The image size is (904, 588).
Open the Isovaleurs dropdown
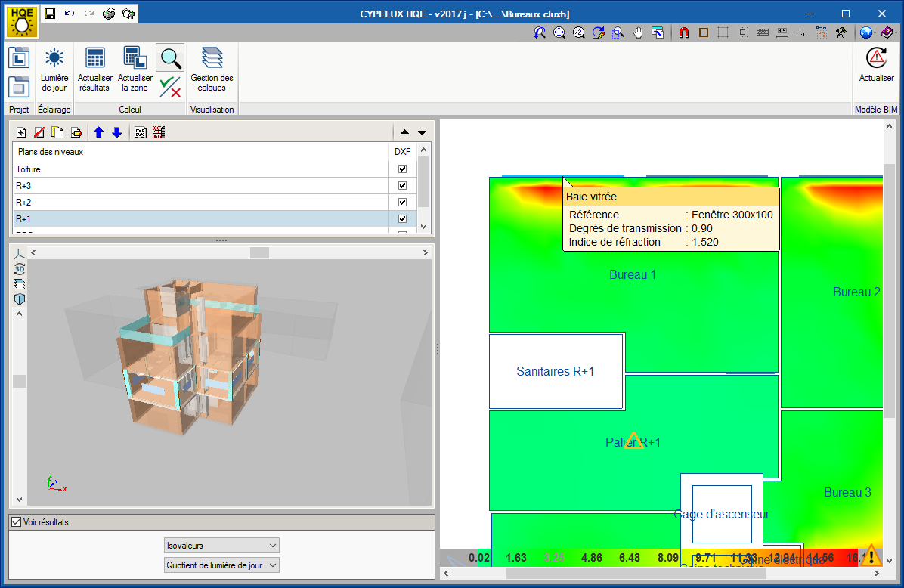click(x=221, y=546)
